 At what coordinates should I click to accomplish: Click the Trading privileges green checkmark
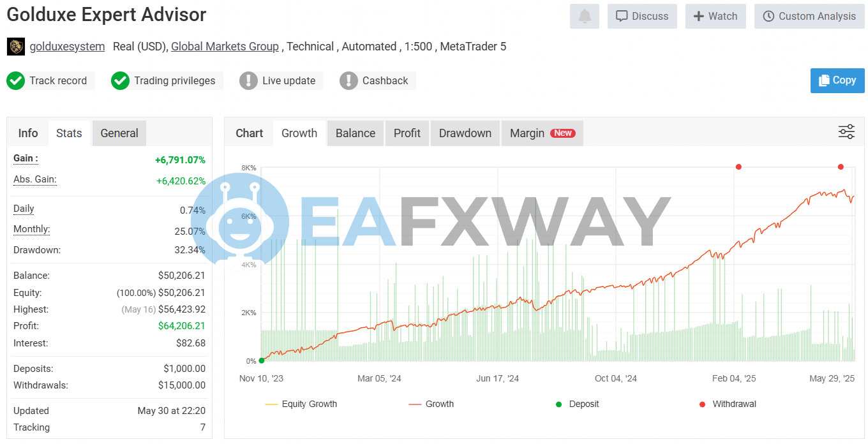click(120, 81)
